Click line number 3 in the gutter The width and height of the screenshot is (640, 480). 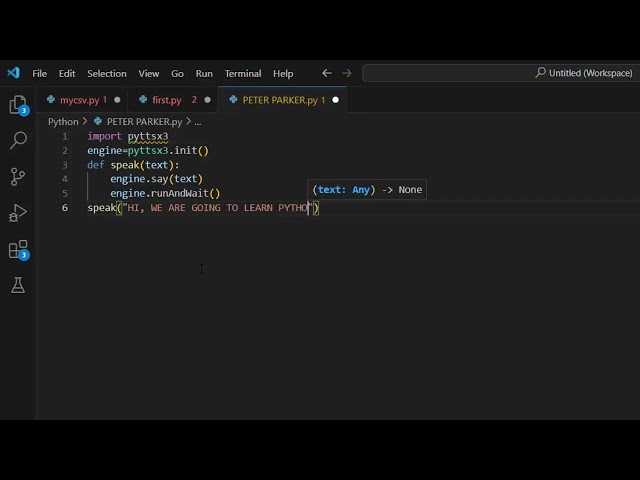pos(64,165)
